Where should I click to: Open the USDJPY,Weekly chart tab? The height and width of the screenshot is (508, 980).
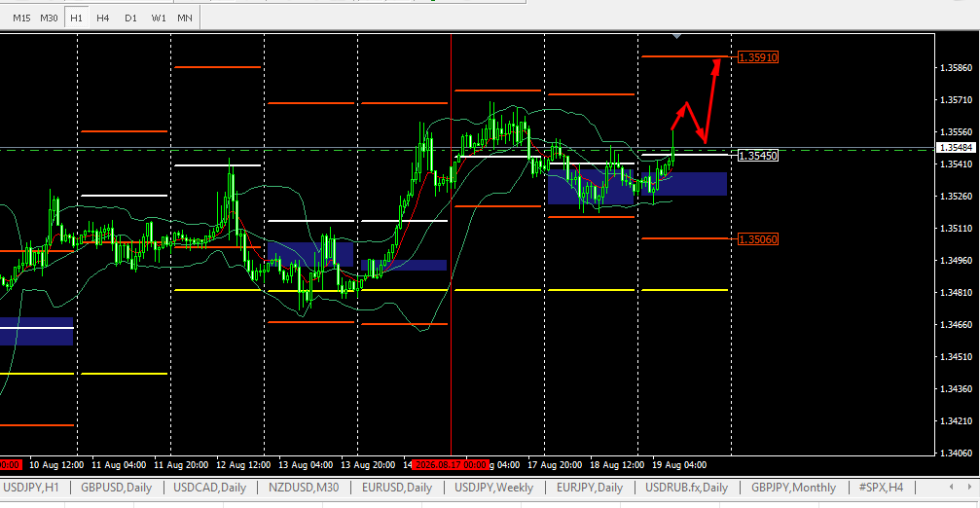click(493, 488)
